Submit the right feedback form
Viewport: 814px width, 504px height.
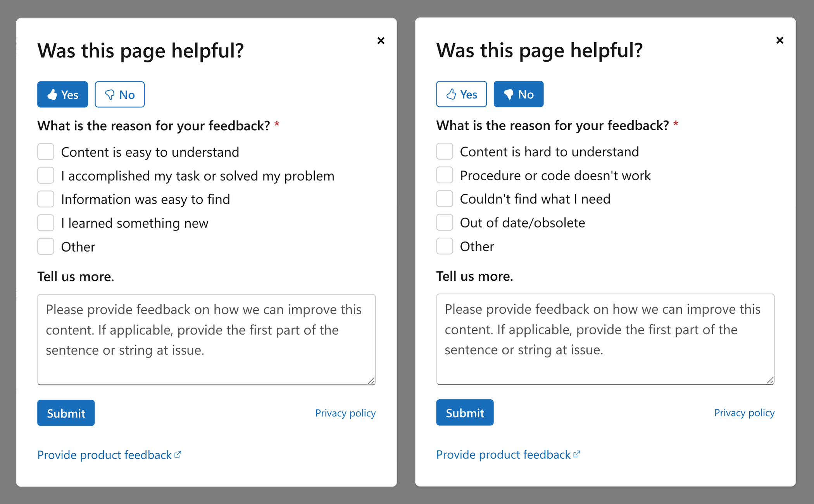pos(465,413)
